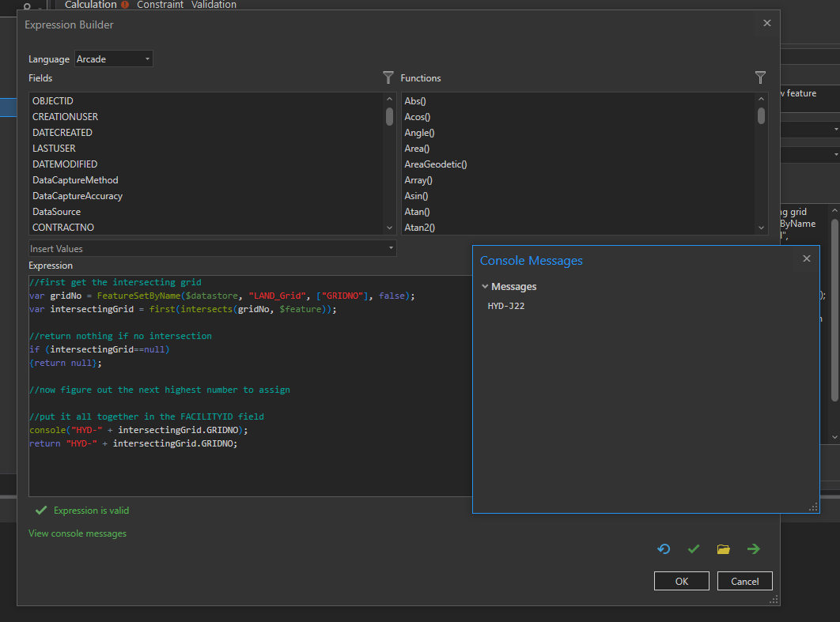Open the Language Arcade dropdown
The width and height of the screenshot is (840, 622).
(x=113, y=59)
